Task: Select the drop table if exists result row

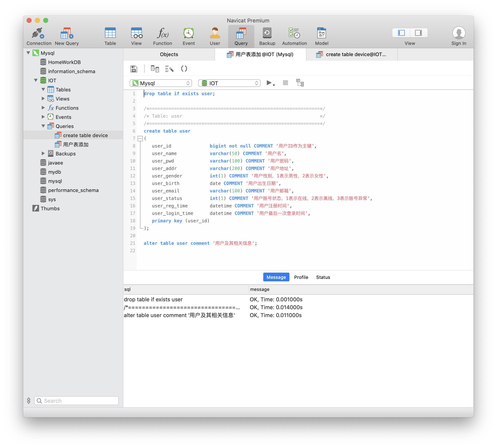Action: coord(298,299)
